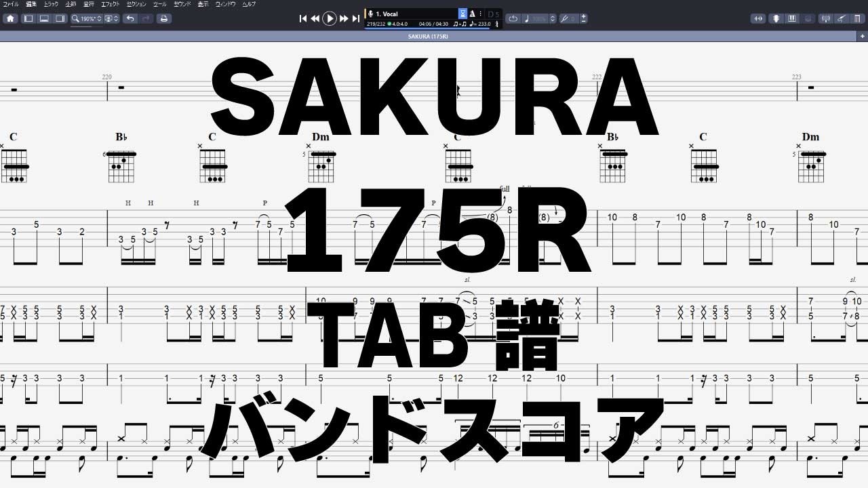Show the virtual drum kit panel
Viewport: 868px width, 488px height.
tap(808, 18)
